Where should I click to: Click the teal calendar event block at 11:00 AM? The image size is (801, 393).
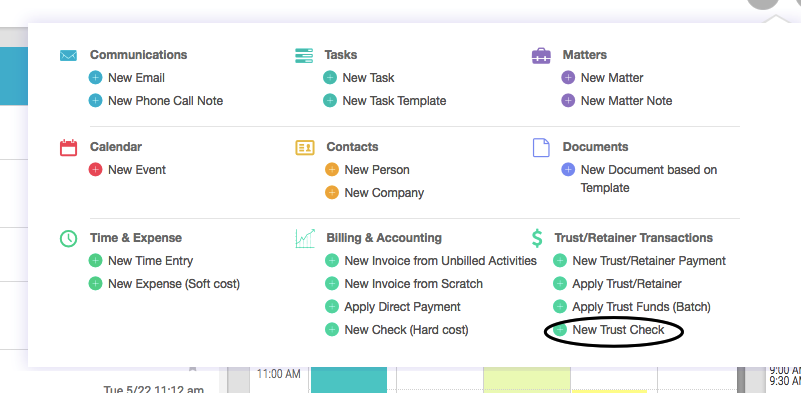tap(348, 380)
